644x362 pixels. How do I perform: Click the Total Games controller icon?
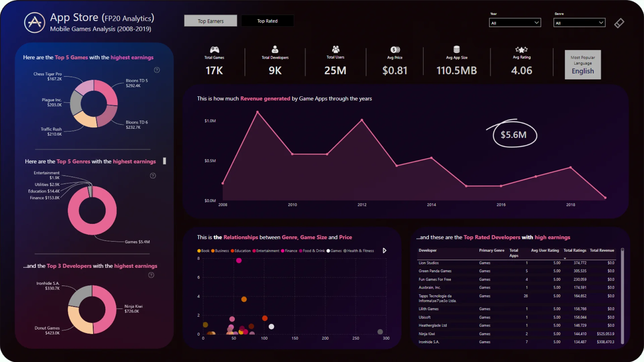214,50
